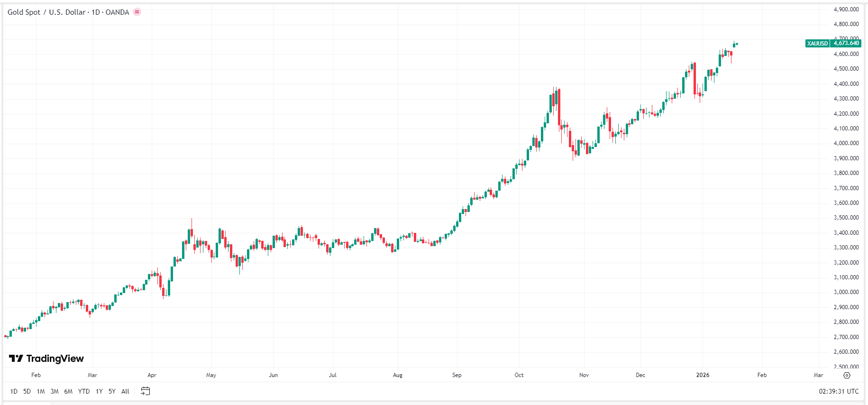Click the 3M range button
Screen dimensions: 868x405
click(54, 391)
